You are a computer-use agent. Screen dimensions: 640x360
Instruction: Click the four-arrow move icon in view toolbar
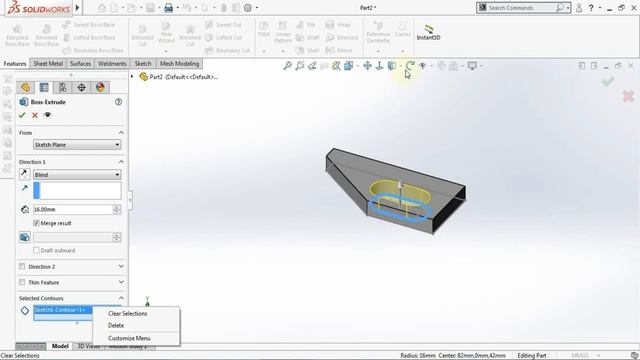coord(367,66)
